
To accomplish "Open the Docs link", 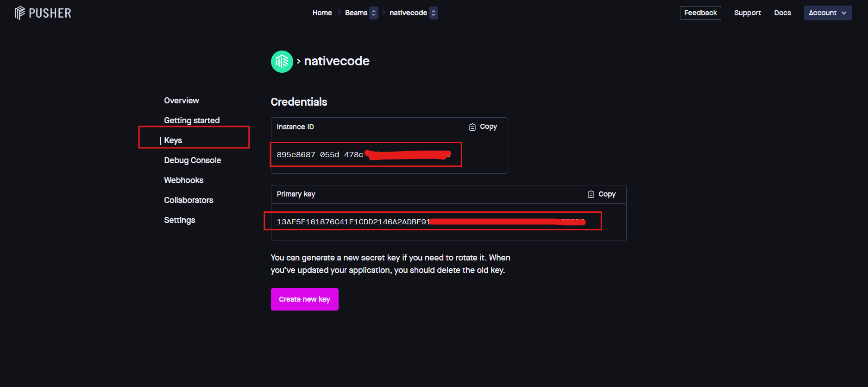I will coord(782,13).
